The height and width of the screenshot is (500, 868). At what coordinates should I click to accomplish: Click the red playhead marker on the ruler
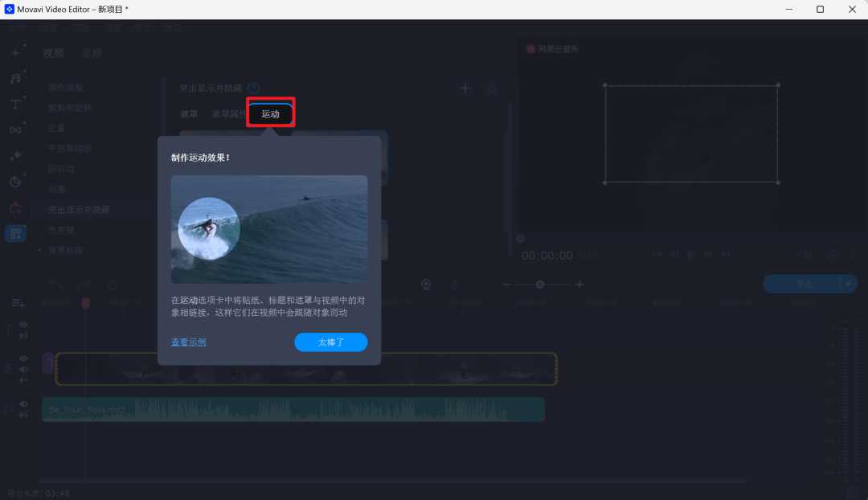(x=86, y=303)
